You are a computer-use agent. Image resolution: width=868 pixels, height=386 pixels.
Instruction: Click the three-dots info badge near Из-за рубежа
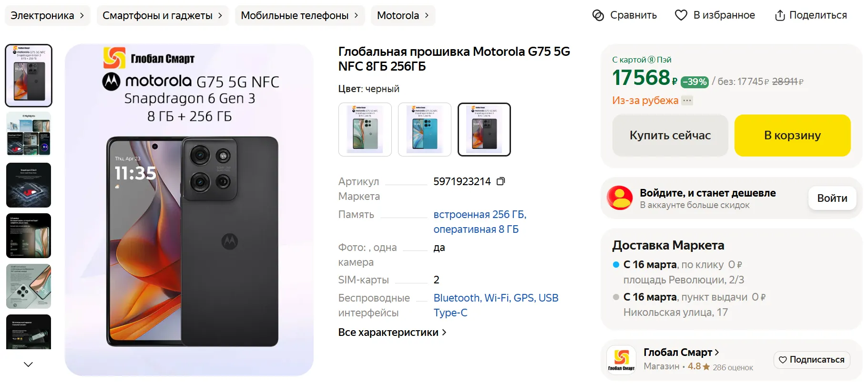click(x=686, y=101)
